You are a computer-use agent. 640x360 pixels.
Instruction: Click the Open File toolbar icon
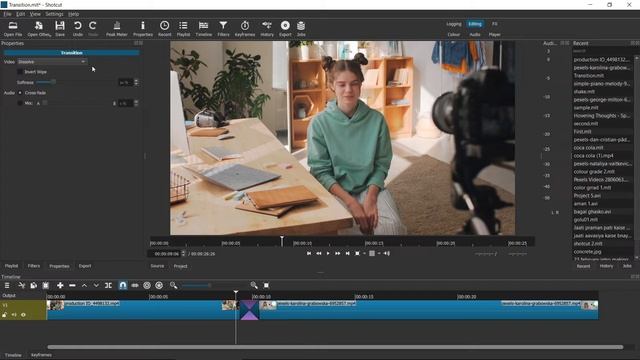[x=13, y=29]
